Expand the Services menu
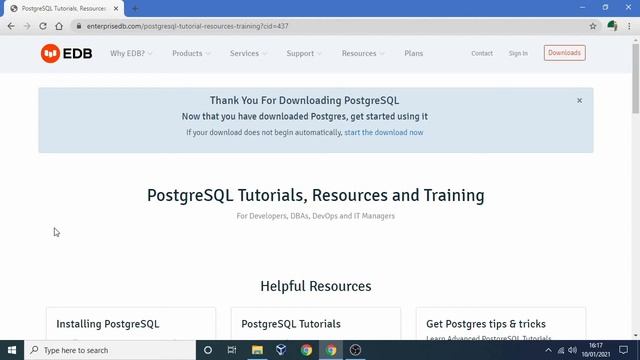640x360 pixels. pos(248,53)
